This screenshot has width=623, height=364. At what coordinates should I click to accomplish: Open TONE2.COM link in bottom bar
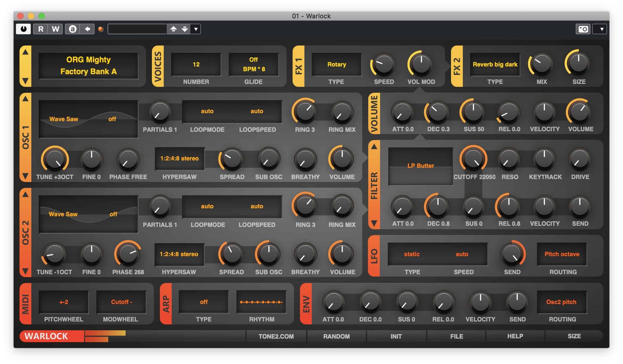pos(276,337)
